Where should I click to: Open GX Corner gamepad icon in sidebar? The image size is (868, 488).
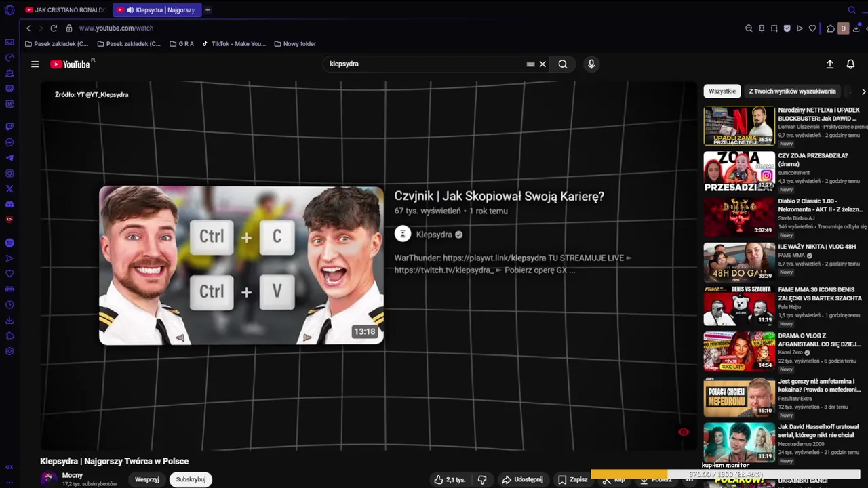click(x=9, y=42)
